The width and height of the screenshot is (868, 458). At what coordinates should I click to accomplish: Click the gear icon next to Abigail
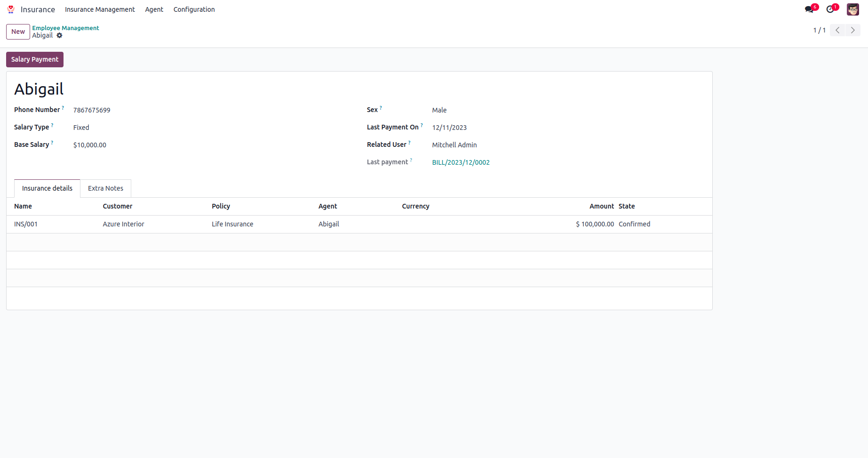[x=59, y=35]
